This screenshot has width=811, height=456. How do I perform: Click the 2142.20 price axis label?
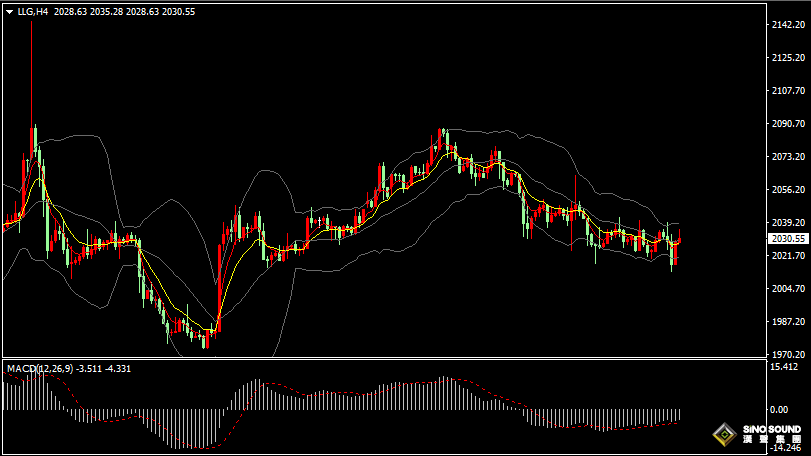pos(788,25)
